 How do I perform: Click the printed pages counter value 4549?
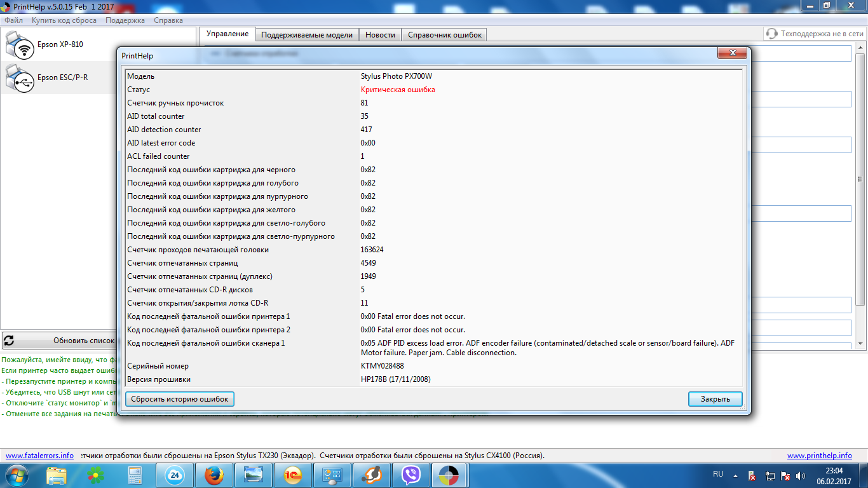pos(369,263)
